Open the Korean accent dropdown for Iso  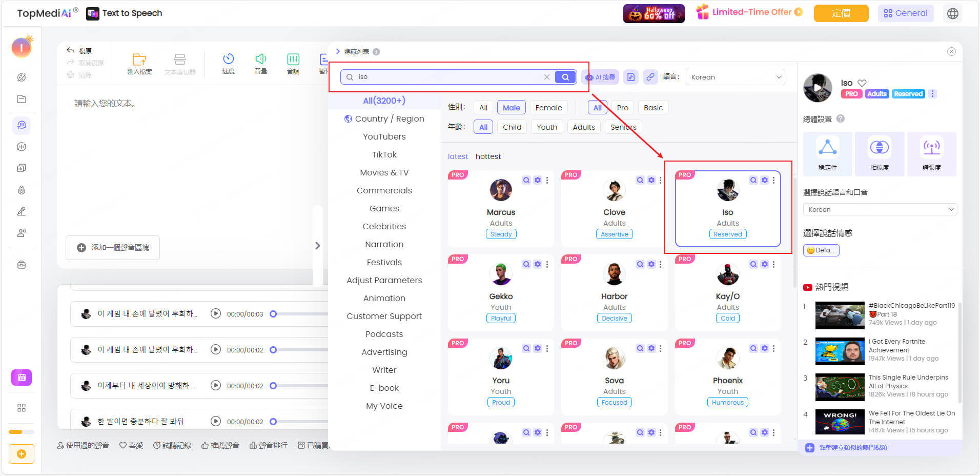point(880,209)
